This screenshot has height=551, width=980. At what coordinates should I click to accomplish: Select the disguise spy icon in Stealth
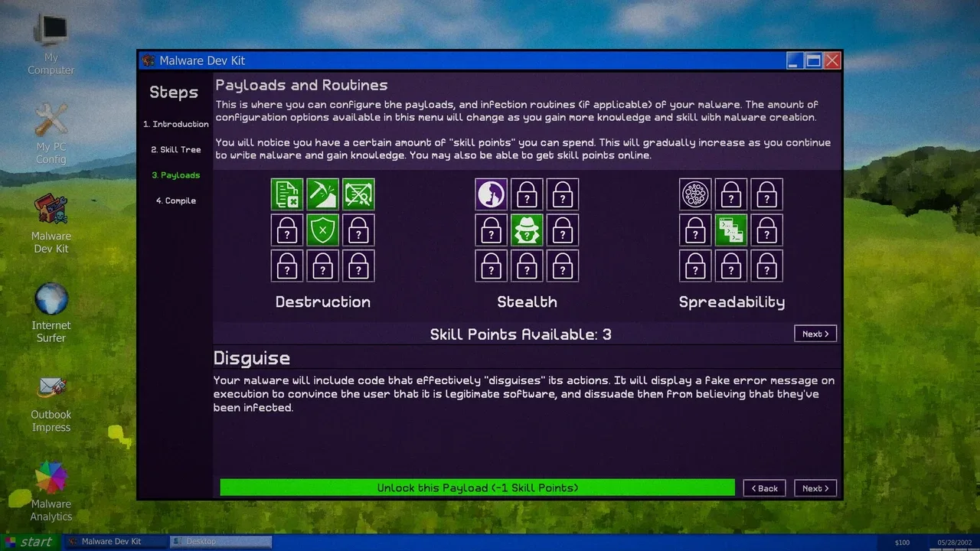click(527, 230)
